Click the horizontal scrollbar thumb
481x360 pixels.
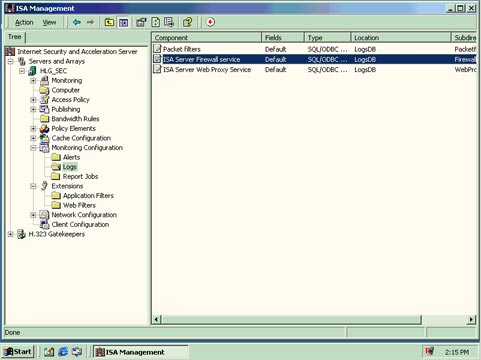click(x=291, y=319)
